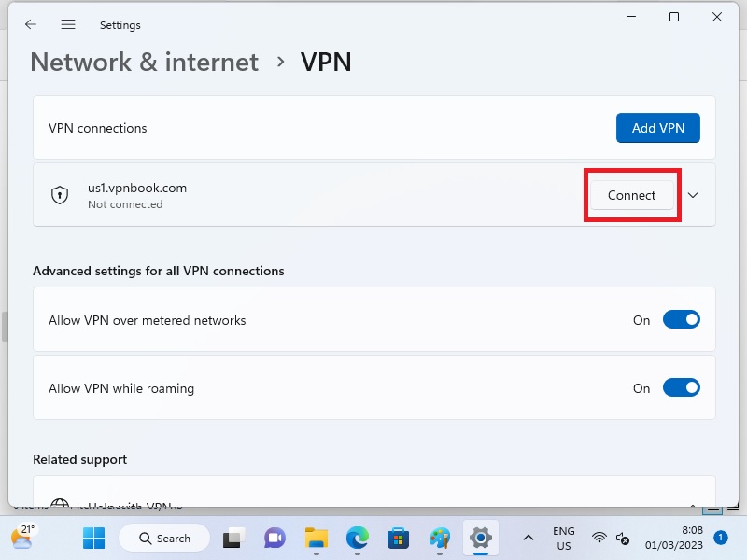The image size is (747, 560).
Task: Click the taskbar Search box
Action: click(x=164, y=539)
